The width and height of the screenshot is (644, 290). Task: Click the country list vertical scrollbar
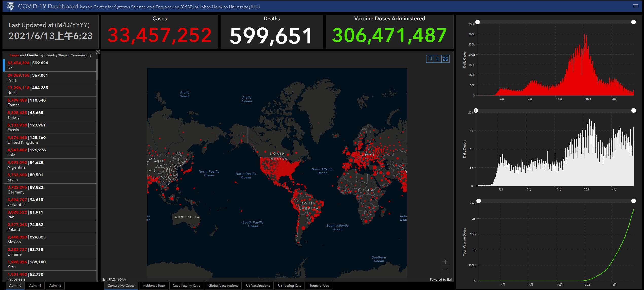97,69
